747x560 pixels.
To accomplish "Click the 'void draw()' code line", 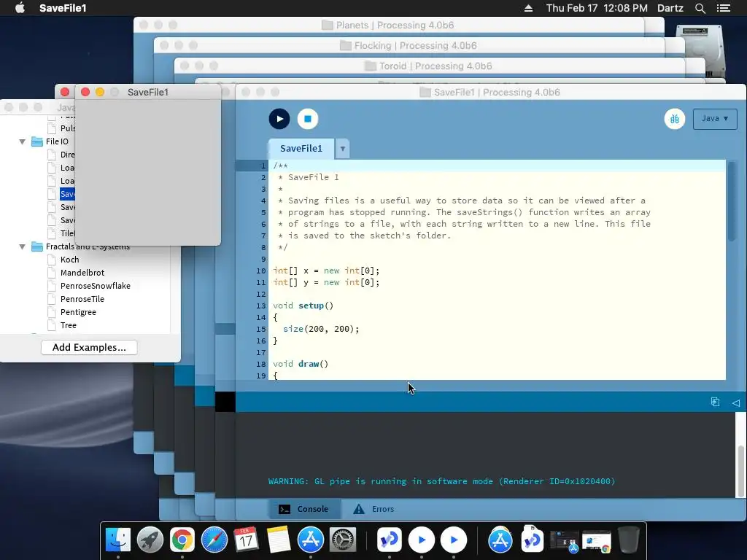I will point(301,364).
